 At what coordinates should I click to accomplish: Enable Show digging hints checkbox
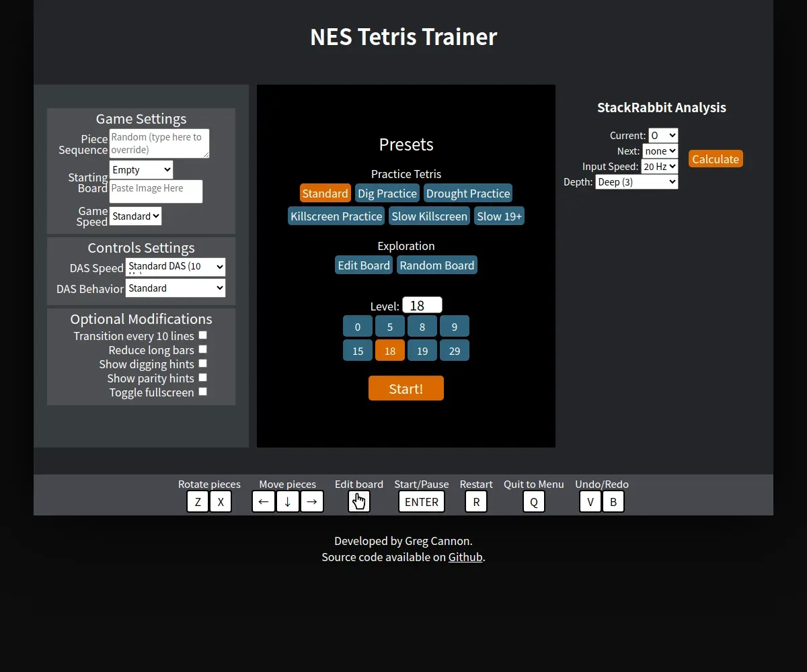(x=202, y=364)
